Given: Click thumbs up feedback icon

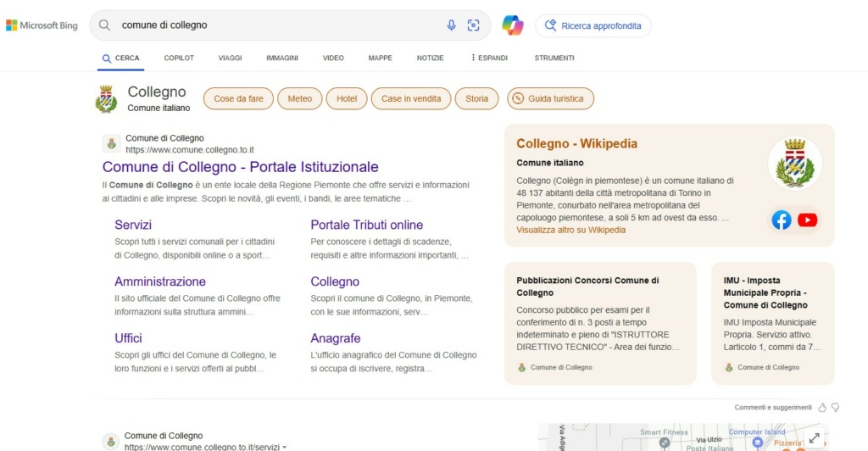Looking at the screenshot, I should tap(822, 407).
